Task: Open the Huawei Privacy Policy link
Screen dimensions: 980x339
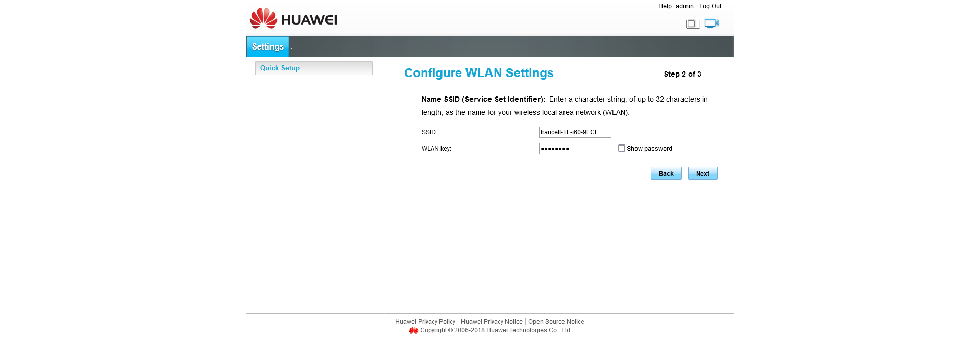Action: coord(425,322)
